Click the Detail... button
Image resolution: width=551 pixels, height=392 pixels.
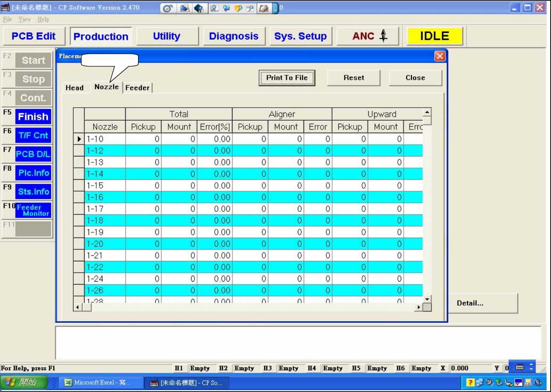click(483, 303)
